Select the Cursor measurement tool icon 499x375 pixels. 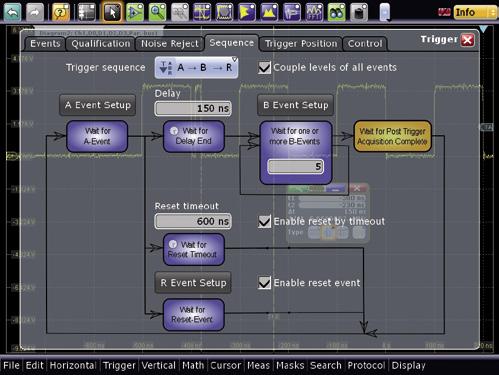coord(202,12)
